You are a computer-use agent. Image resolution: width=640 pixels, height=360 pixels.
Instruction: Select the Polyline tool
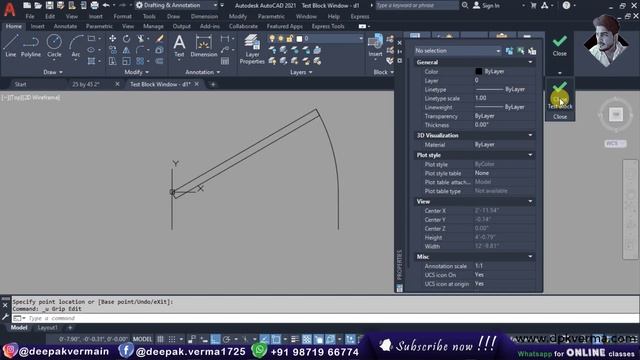(31, 45)
